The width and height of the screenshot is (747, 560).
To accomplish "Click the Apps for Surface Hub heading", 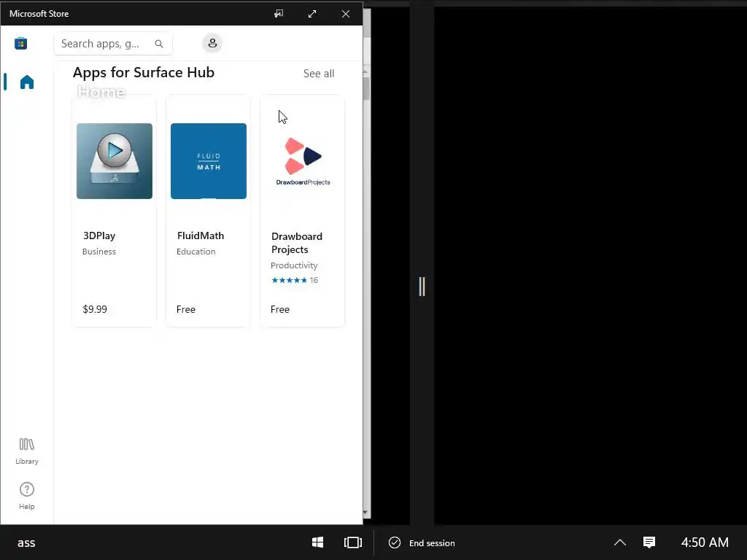I will [144, 72].
